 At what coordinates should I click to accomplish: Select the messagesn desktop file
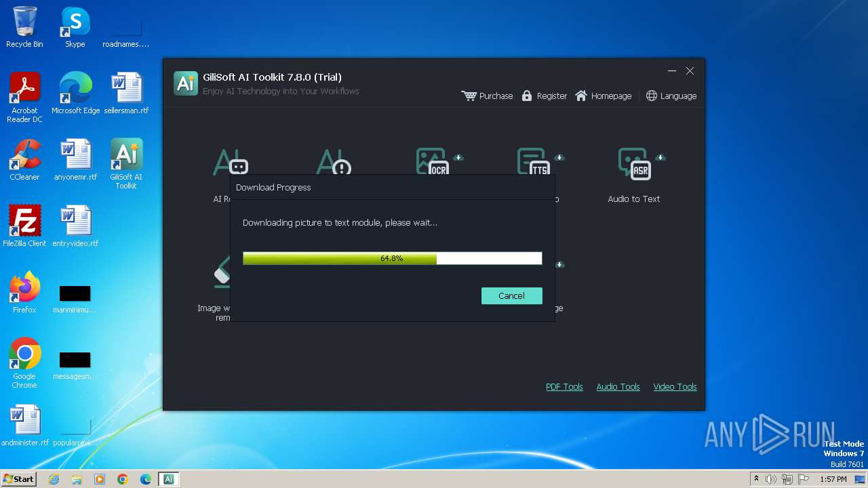(x=75, y=365)
